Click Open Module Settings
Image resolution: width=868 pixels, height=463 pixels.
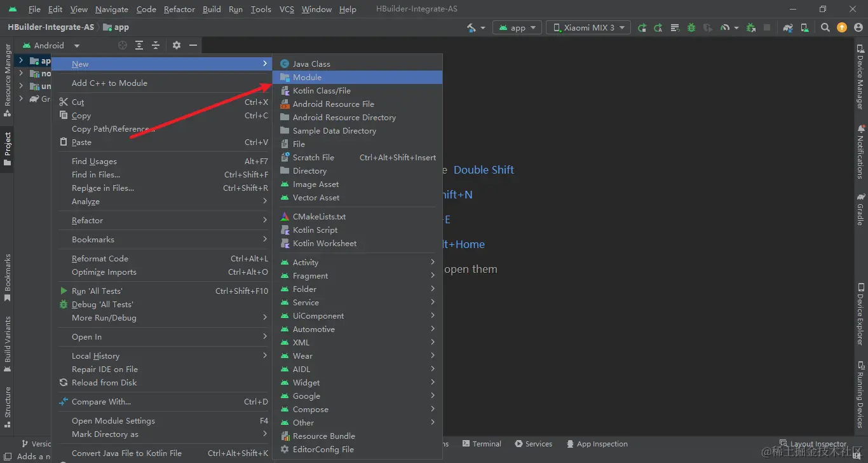click(163, 420)
